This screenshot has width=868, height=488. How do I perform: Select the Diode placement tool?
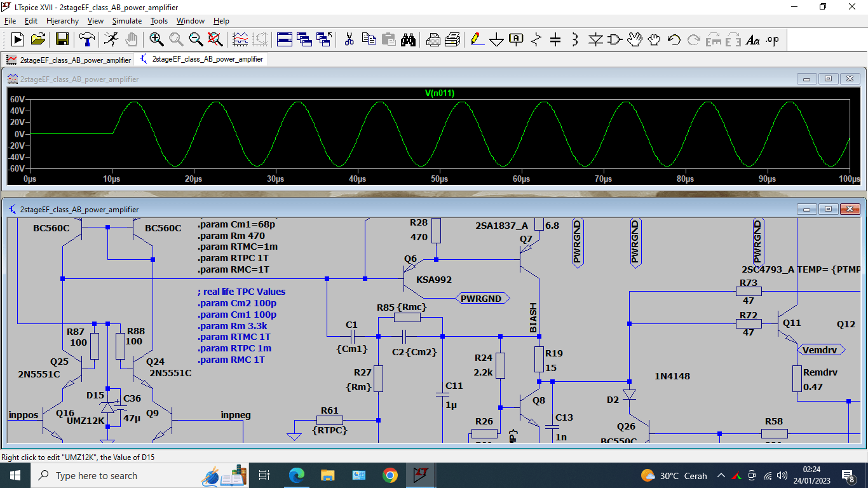[595, 39]
